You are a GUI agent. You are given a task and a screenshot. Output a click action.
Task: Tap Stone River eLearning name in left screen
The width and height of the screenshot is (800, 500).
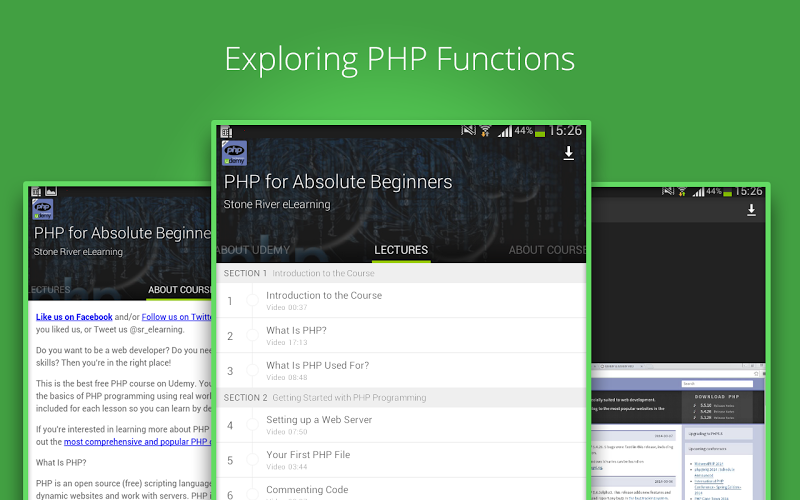pyautogui.click(x=78, y=252)
